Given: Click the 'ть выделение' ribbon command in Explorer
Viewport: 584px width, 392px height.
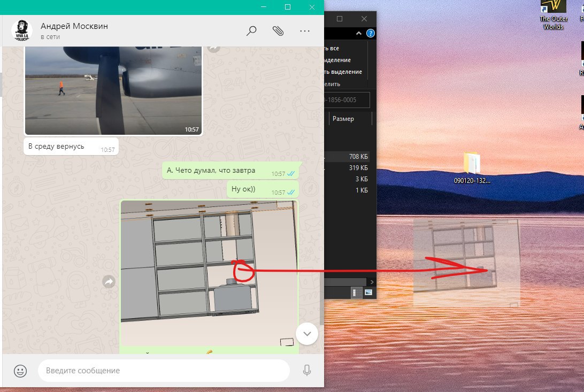Looking at the screenshot, I should click(343, 72).
